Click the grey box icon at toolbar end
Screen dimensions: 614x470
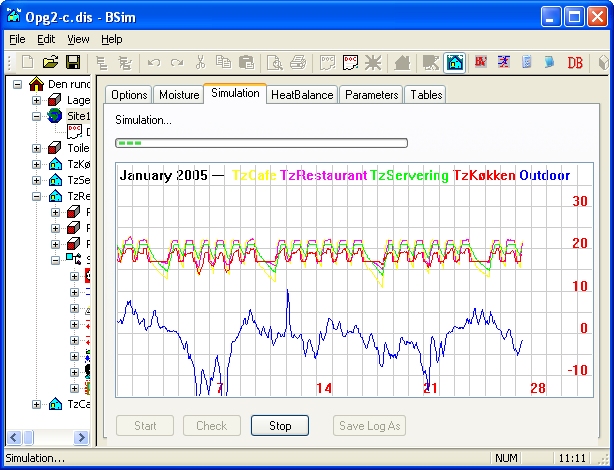(x=604, y=62)
